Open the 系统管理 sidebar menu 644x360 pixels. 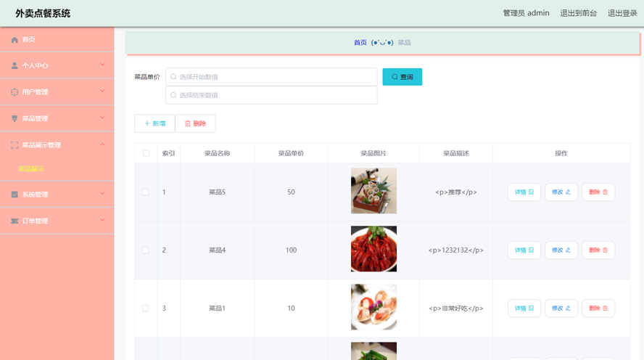pos(57,195)
